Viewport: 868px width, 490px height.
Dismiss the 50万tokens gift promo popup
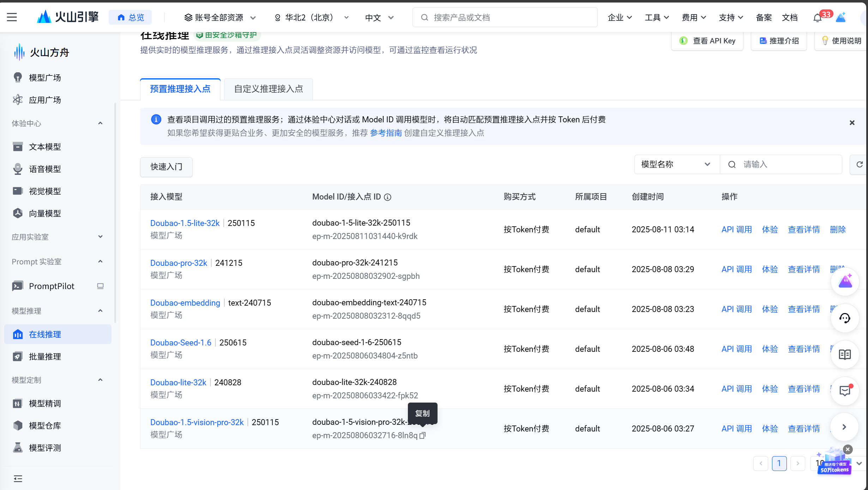coord(848,449)
